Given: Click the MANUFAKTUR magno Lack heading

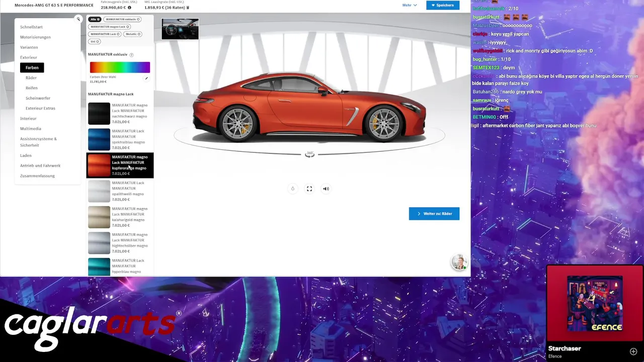Looking at the screenshot, I should (111, 94).
